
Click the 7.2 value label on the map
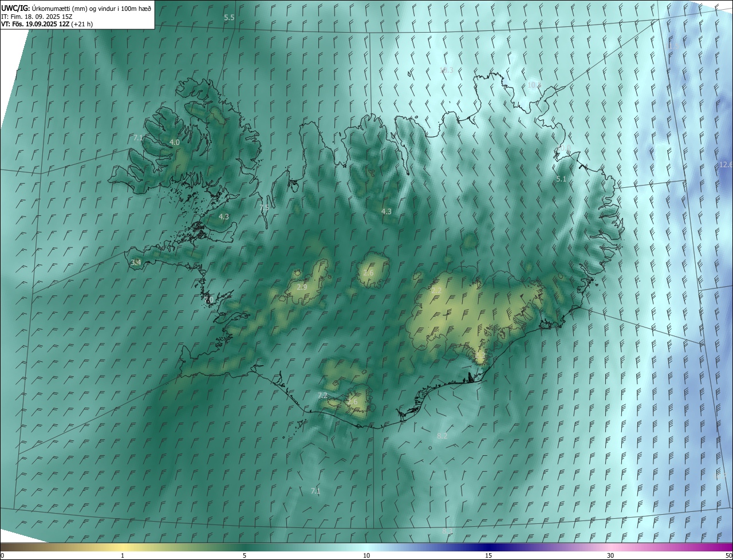322,396
